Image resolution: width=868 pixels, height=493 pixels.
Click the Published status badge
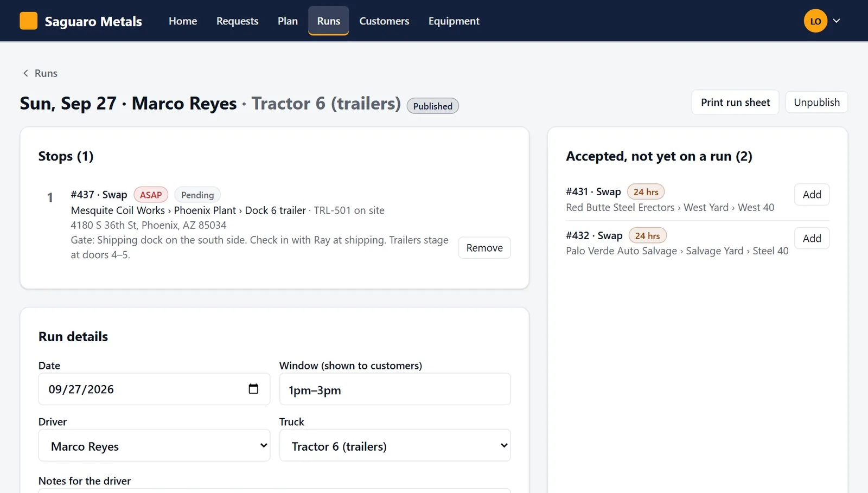click(x=432, y=106)
